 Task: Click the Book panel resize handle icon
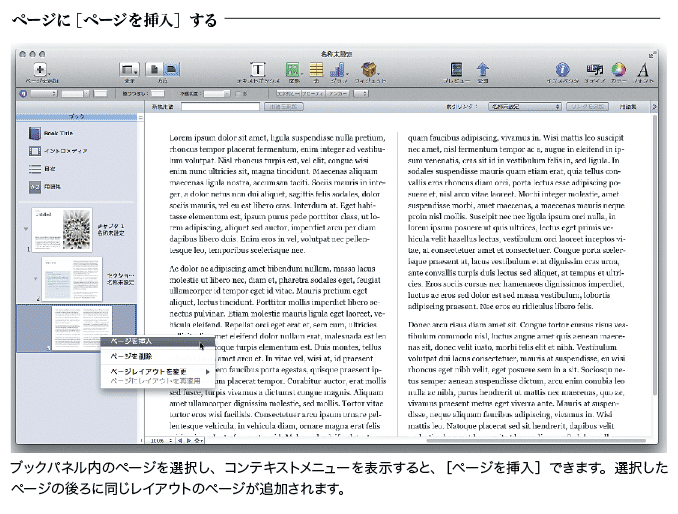(x=140, y=117)
